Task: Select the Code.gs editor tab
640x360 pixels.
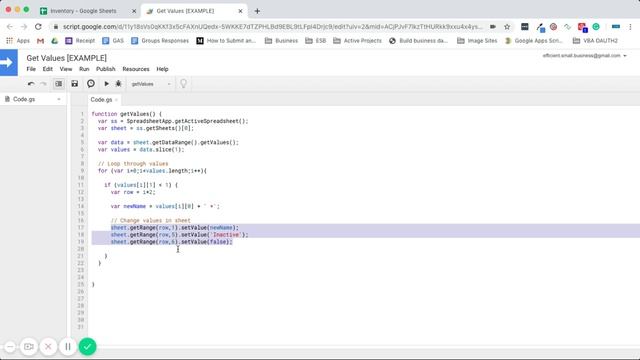Action: click(101, 100)
